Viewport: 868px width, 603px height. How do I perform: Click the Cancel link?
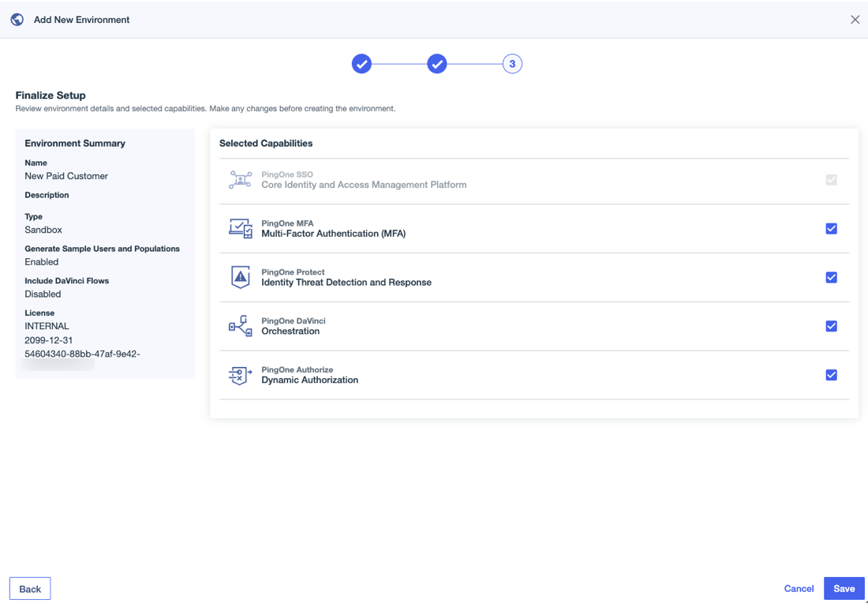[799, 589]
